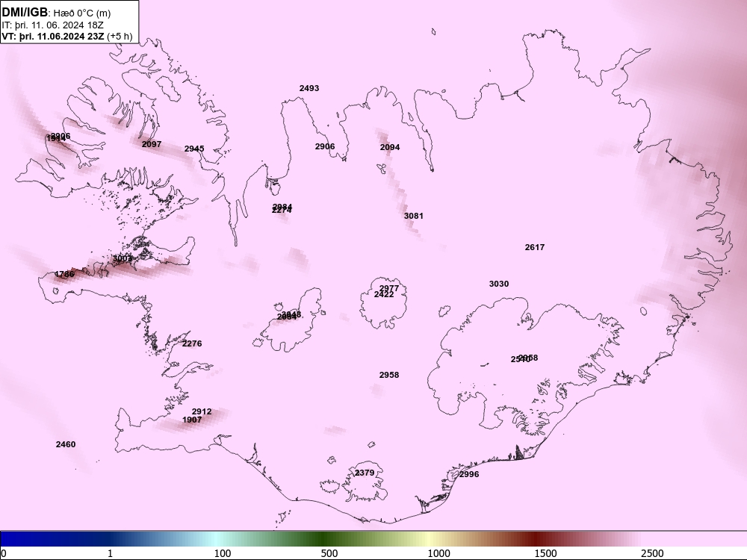747x560 pixels.
Task: Click the DMI/IGB title text
Action: click(x=25, y=13)
